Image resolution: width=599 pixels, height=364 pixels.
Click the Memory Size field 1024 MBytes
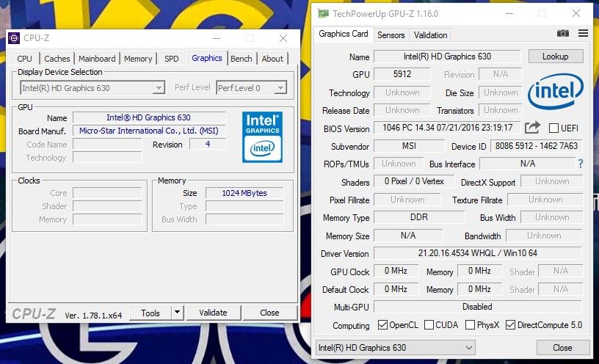(x=244, y=193)
